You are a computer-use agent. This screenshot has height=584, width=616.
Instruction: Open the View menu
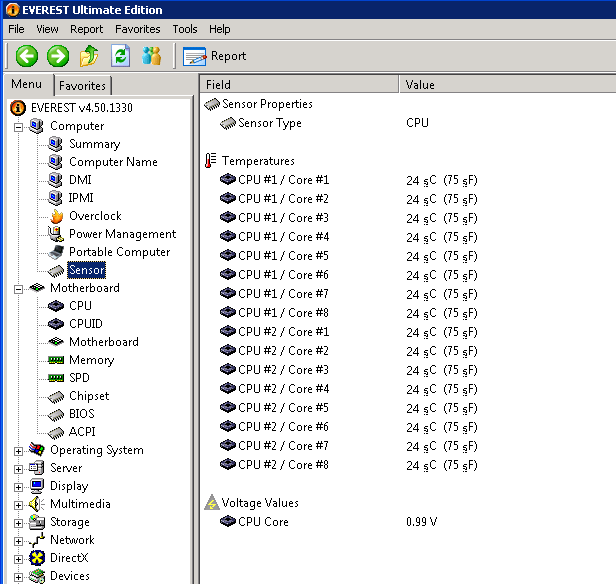pos(47,29)
